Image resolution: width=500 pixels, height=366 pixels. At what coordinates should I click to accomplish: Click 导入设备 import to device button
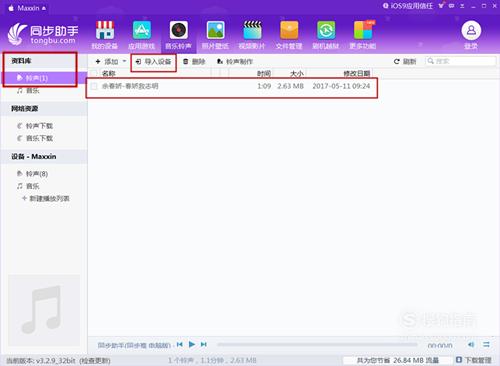coord(153,61)
